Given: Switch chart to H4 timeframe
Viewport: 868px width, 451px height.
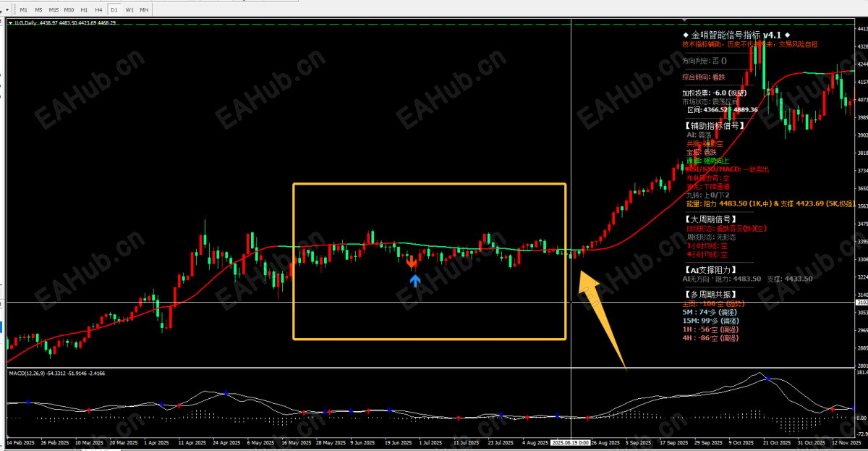Looking at the screenshot, I should point(99,9).
